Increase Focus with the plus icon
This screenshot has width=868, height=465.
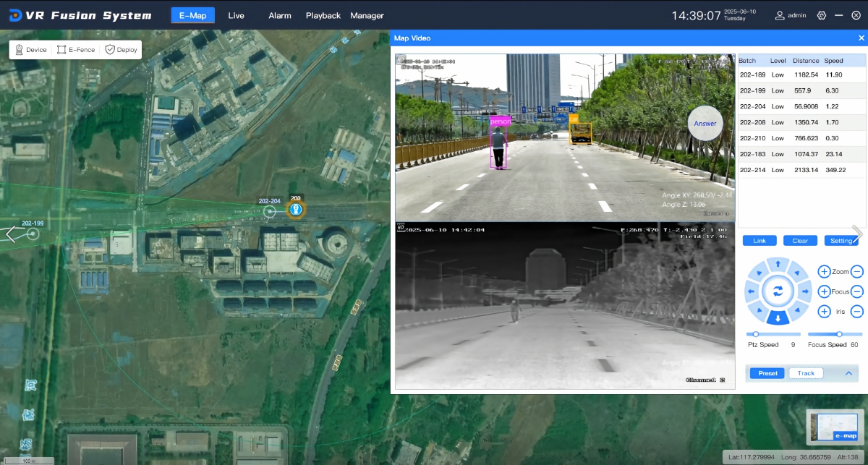[x=824, y=291]
